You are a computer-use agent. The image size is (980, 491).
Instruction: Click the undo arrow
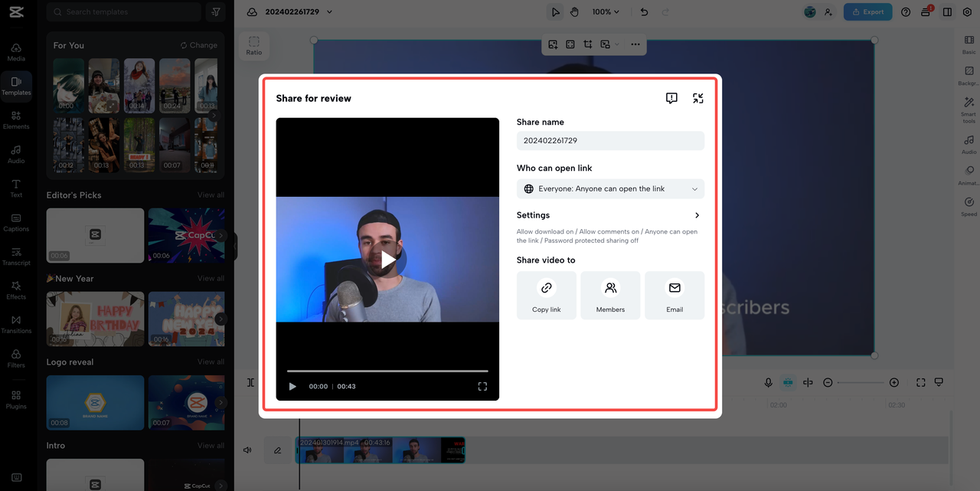point(644,11)
